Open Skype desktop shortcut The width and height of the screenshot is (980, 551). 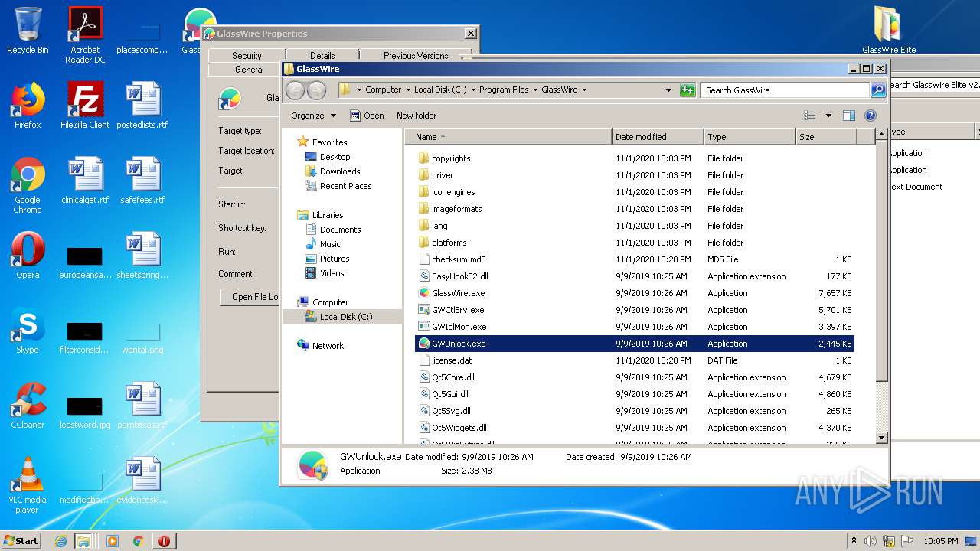28,330
